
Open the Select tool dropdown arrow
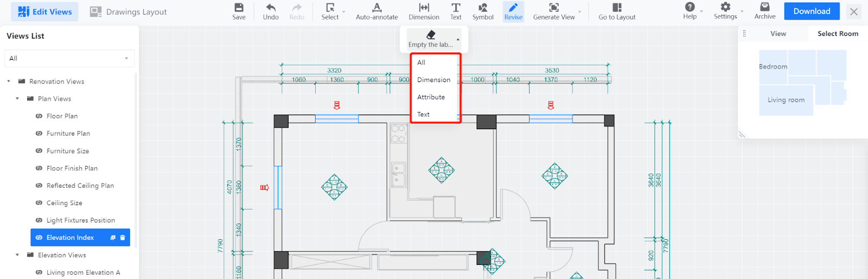click(x=343, y=11)
